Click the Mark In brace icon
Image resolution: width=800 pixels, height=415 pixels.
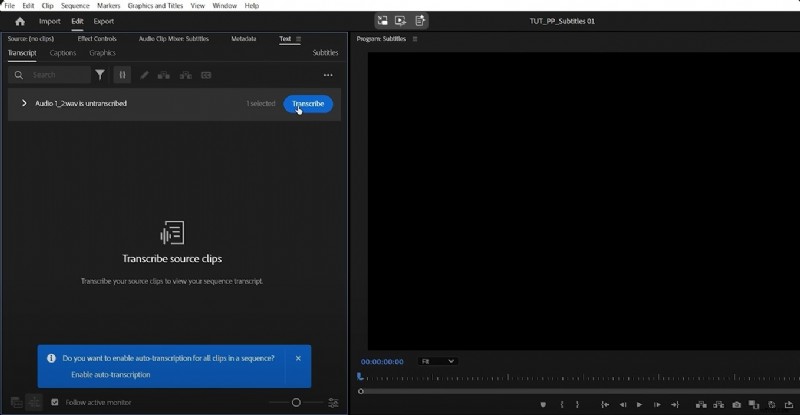tap(562, 405)
